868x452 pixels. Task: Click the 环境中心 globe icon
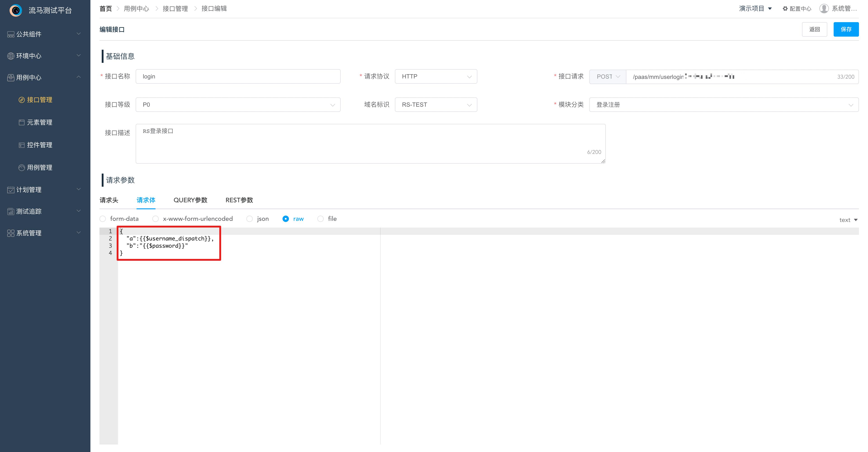click(11, 56)
